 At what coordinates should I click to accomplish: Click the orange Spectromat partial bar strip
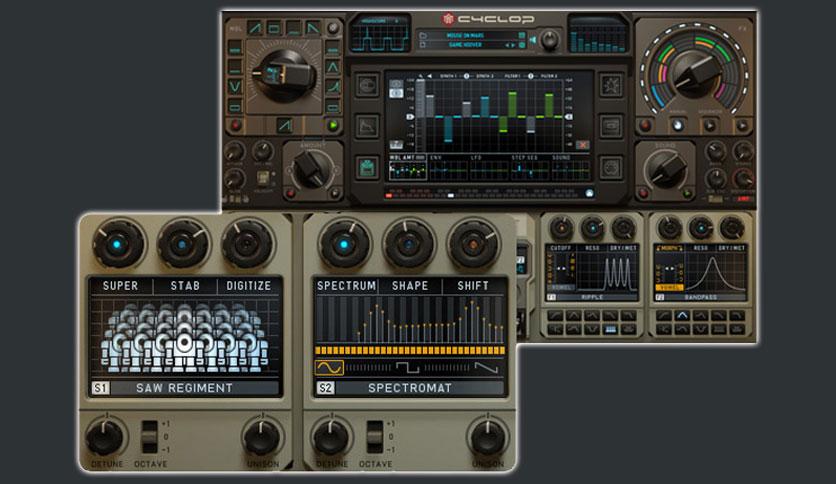[410, 350]
